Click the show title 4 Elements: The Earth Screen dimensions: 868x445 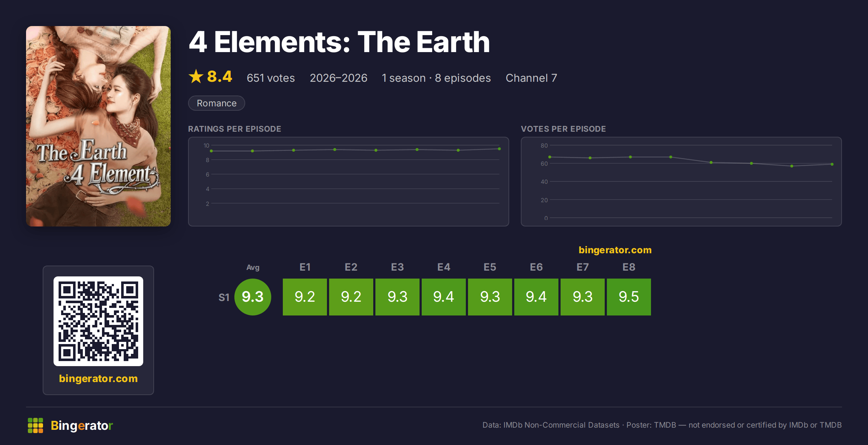click(339, 42)
